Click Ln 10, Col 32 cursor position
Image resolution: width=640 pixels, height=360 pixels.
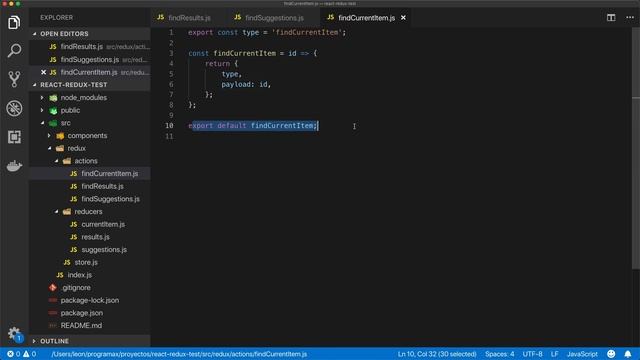click(x=437, y=354)
